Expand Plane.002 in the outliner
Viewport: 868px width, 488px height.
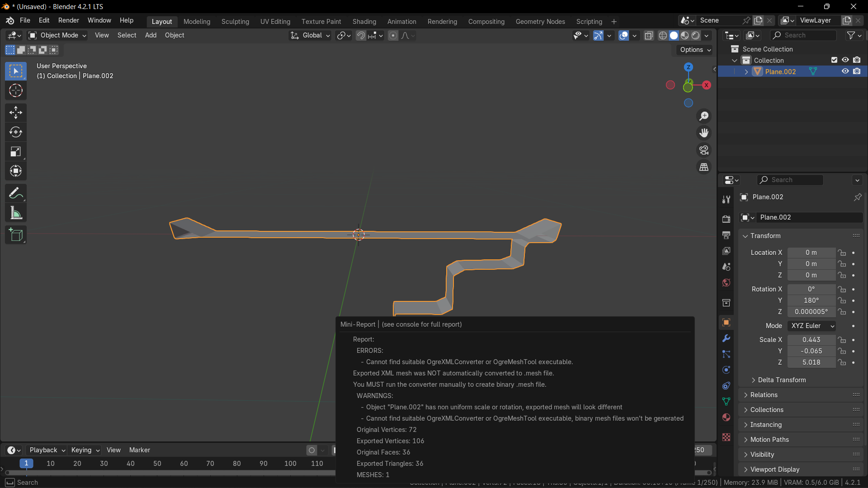[746, 72]
